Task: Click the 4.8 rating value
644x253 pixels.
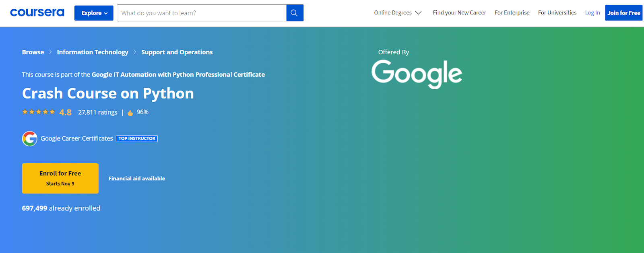Action: click(65, 113)
